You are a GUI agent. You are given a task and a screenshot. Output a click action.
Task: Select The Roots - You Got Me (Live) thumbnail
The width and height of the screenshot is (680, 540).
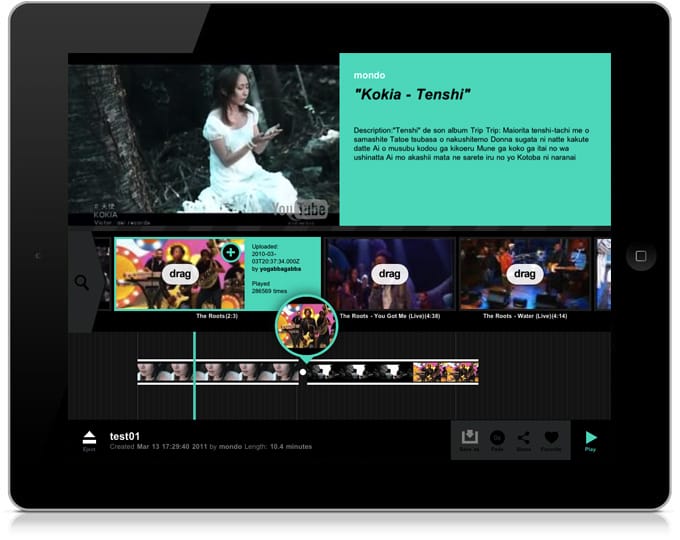tap(390, 274)
